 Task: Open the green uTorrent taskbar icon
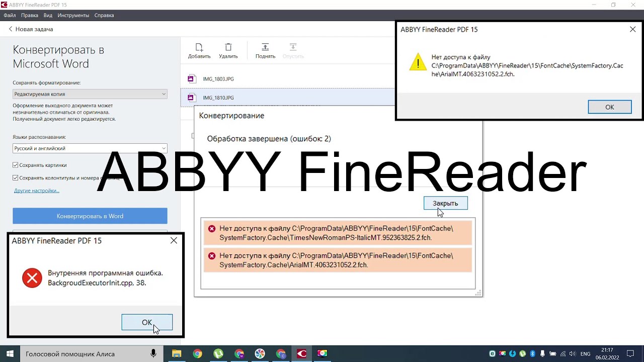click(x=218, y=354)
